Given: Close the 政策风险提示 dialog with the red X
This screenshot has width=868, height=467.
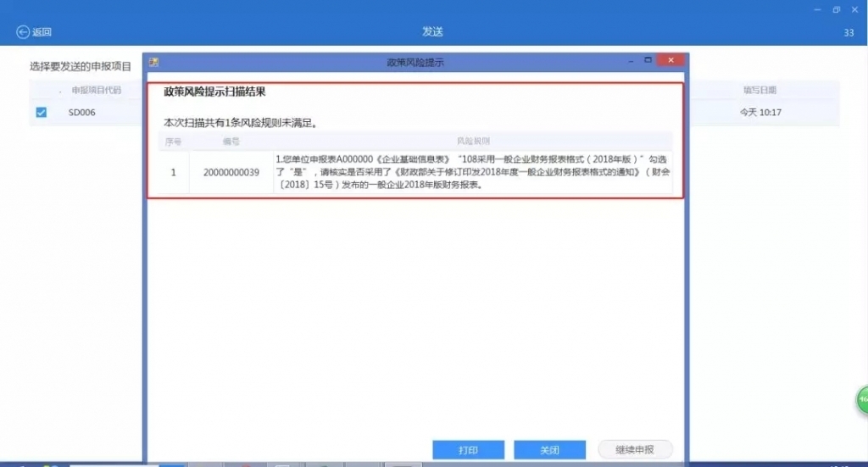Looking at the screenshot, I should click(671, 60).
